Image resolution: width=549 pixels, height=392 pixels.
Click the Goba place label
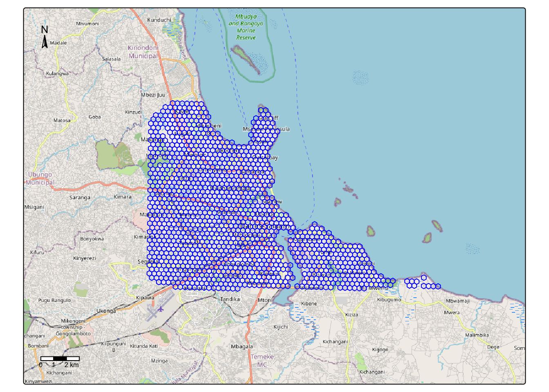95,117
